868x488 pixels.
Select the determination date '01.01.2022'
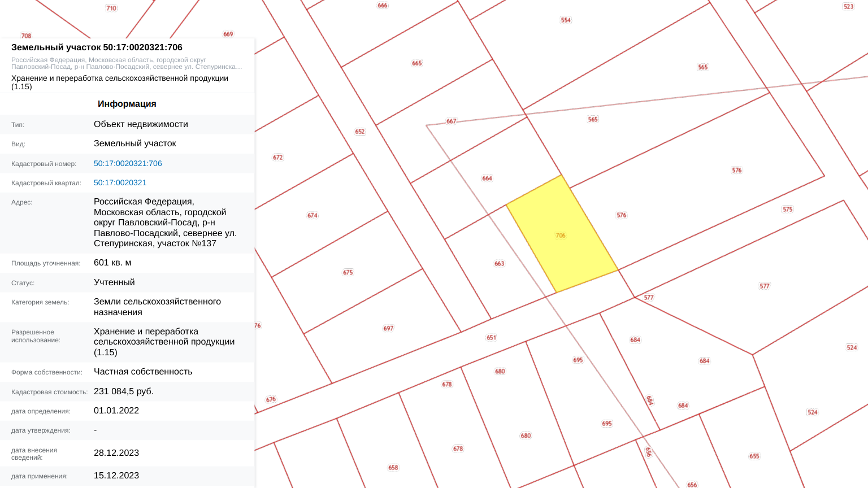[x=116, y=411]
